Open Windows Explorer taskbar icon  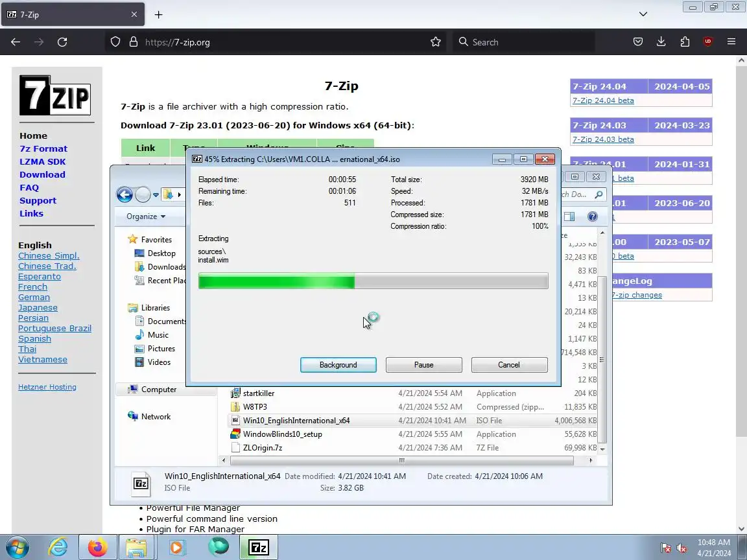136,547
